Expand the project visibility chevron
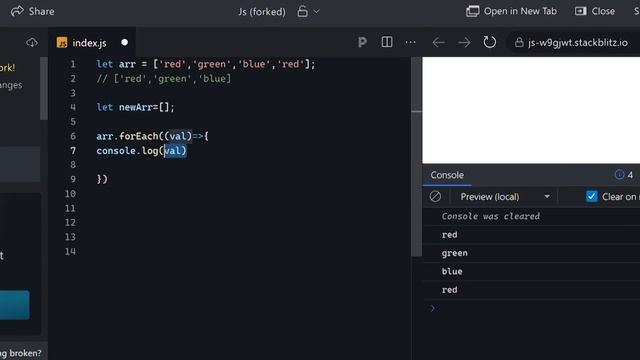The height and width of the screenshot is (360, 640). tap(316, 12)
